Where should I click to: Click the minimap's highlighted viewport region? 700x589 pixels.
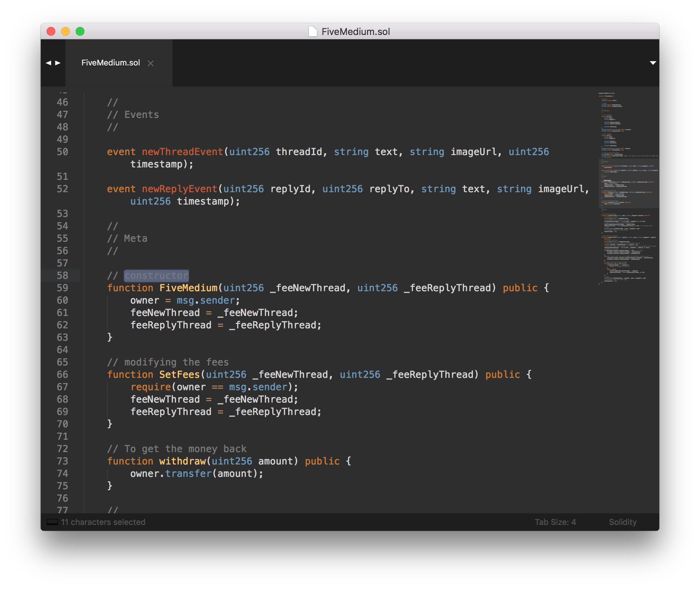628,183
